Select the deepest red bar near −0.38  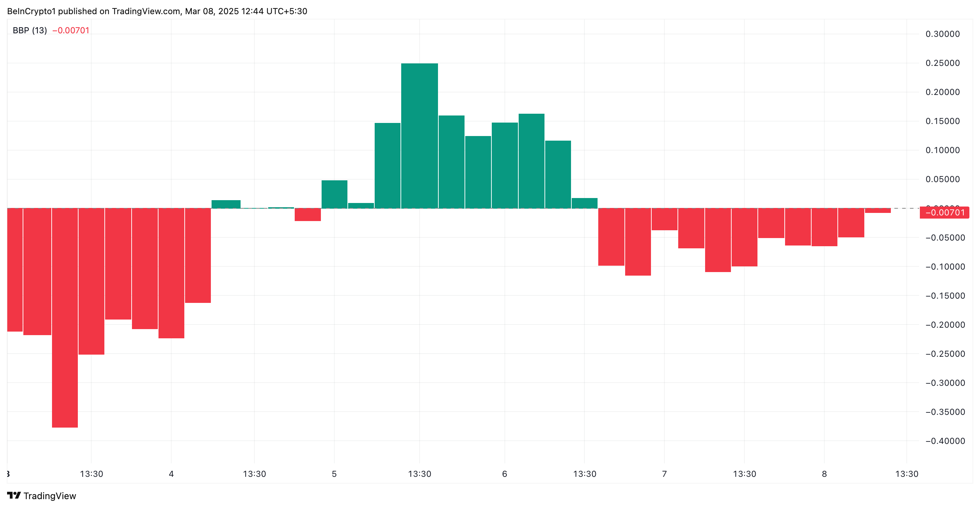65,318
